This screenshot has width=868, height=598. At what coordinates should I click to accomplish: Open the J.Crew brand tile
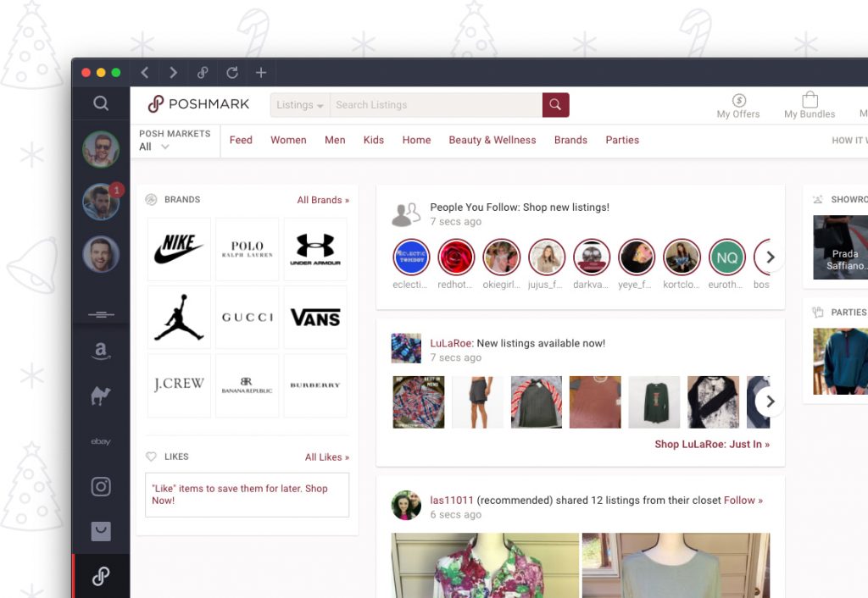179,385
